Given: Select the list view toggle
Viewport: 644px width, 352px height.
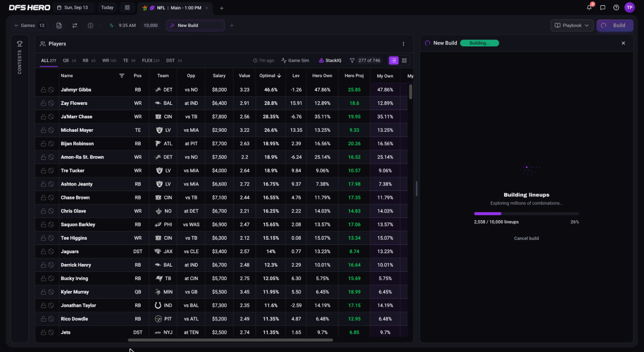Looking at the screenshot, I should tap(394, 61).
